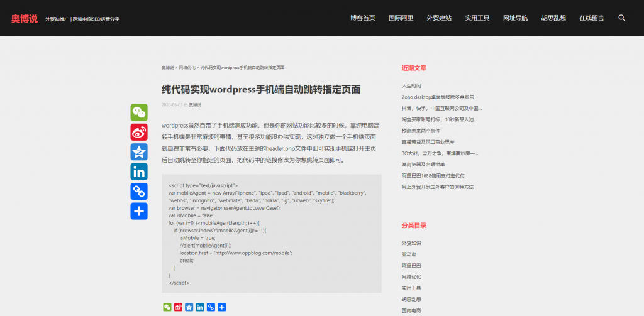Open the 网络优化 category in the sidebar
The image size is (644, 316).
tap(411, 277)
